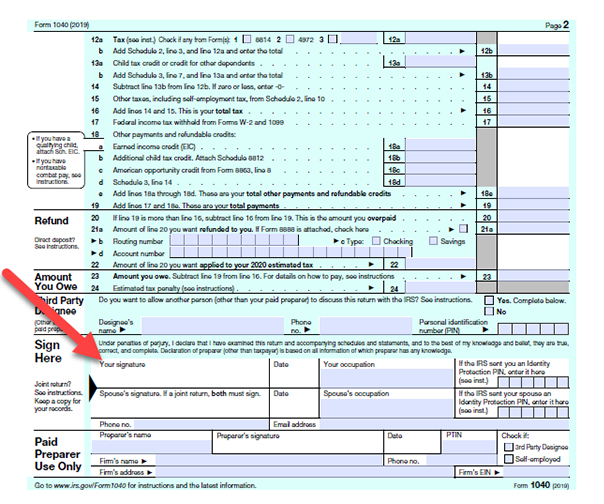
Task: Click the line 20 overpaid amount field
Action: point(534,217)
